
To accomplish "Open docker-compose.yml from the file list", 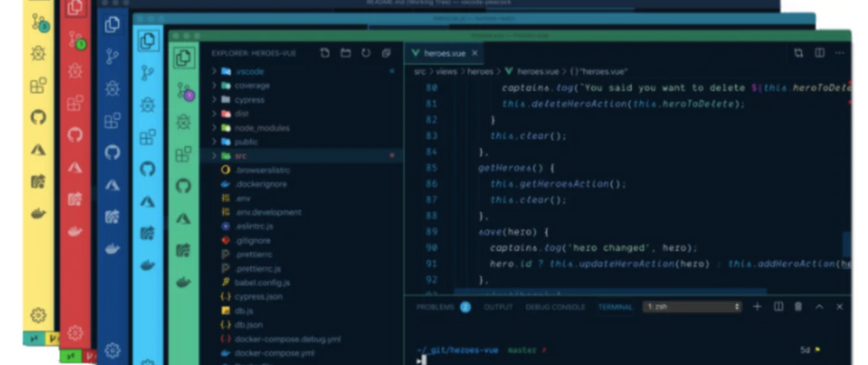I will pos(272,352).
